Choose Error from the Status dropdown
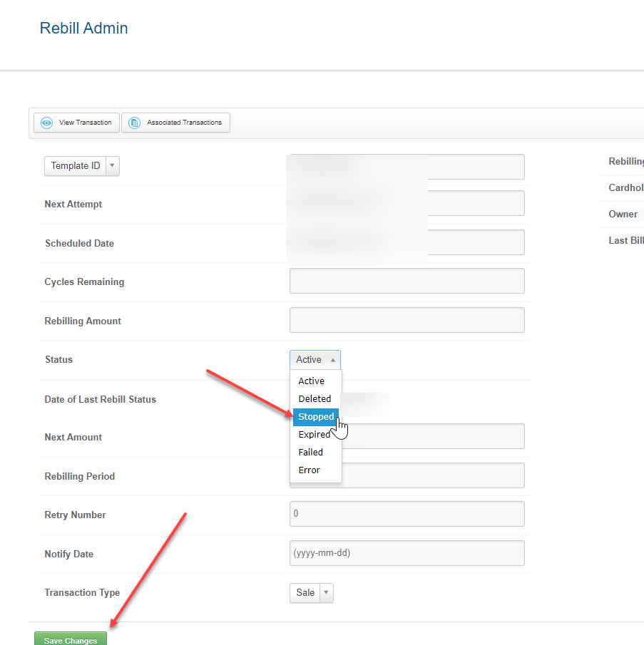Screen dimensions: 644x645 pyautogui.click(x=310, y=470)
